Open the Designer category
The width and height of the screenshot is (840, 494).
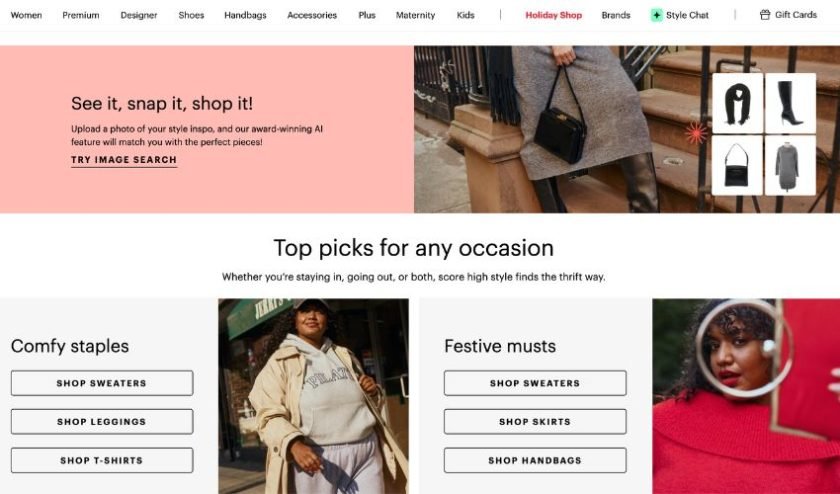point(139,15)
